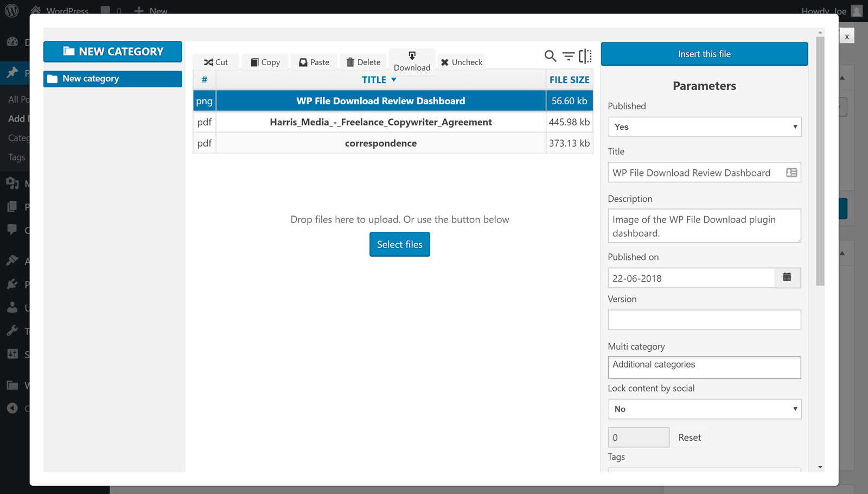
Task: Click the WordPress logo in admin bar
Action: tap(12, 10)
